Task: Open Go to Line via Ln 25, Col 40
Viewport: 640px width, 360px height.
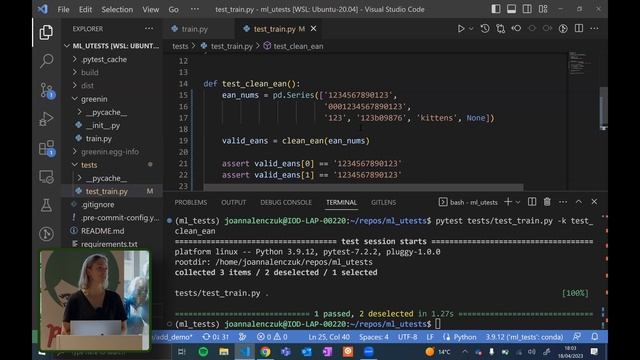Action: [x=329, y=337]
